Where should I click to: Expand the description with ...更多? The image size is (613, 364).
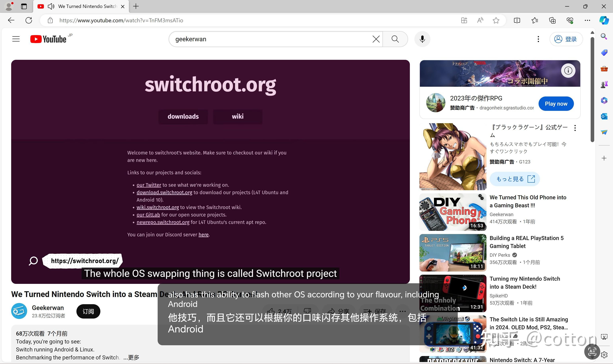131,357
